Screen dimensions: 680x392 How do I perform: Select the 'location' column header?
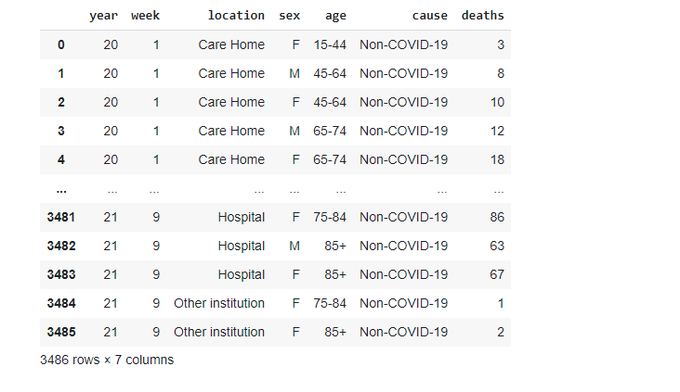[236, 16]
